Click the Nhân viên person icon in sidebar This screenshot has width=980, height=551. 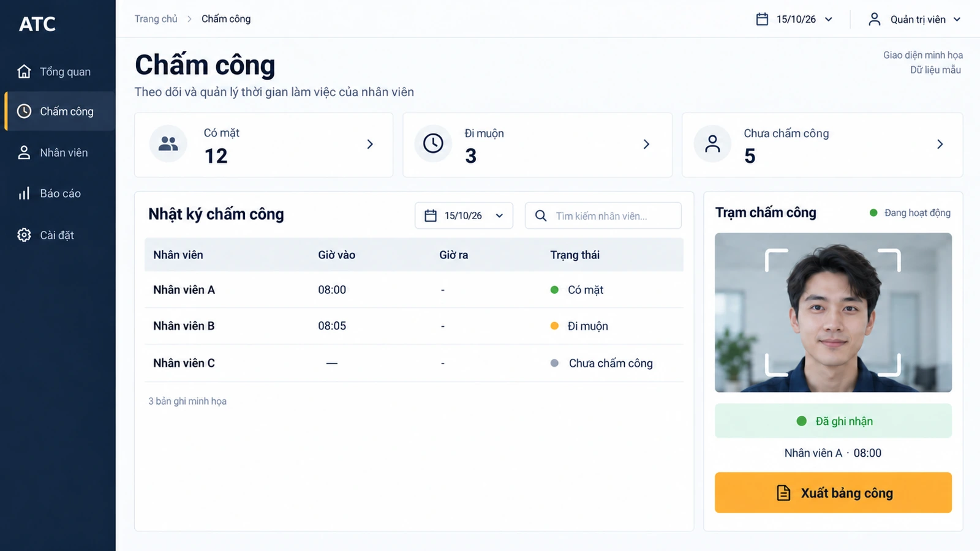(24, 152)
